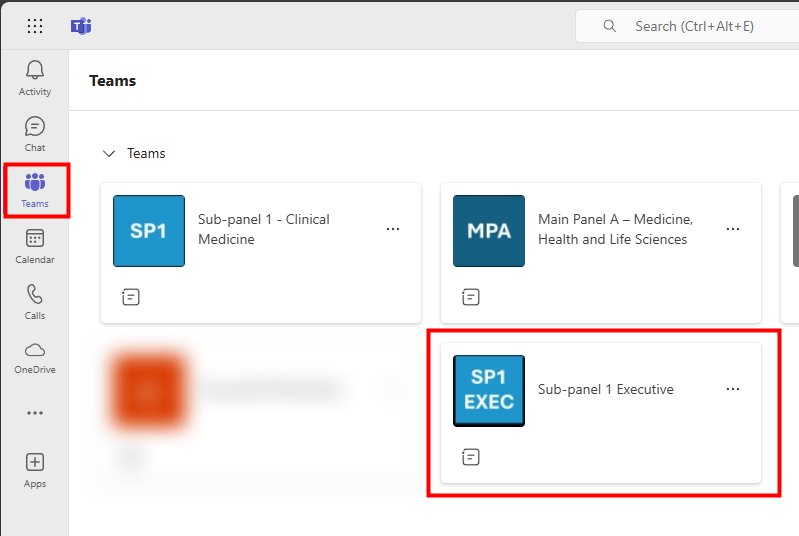Select the Teams icon in the sidebar

point(35,189)
